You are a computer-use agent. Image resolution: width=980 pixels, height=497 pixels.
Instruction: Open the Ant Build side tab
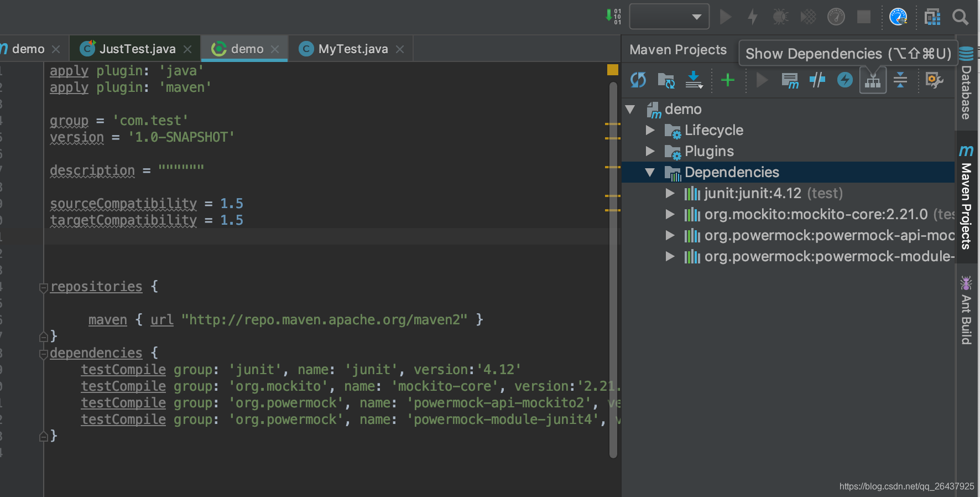[966, 310]
